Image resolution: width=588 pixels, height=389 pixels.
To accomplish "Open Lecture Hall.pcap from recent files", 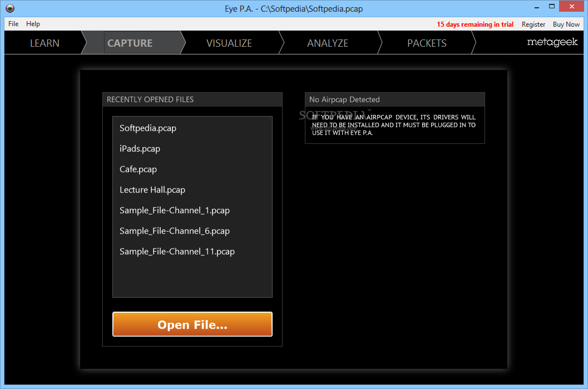I will [x=152, y=190].
